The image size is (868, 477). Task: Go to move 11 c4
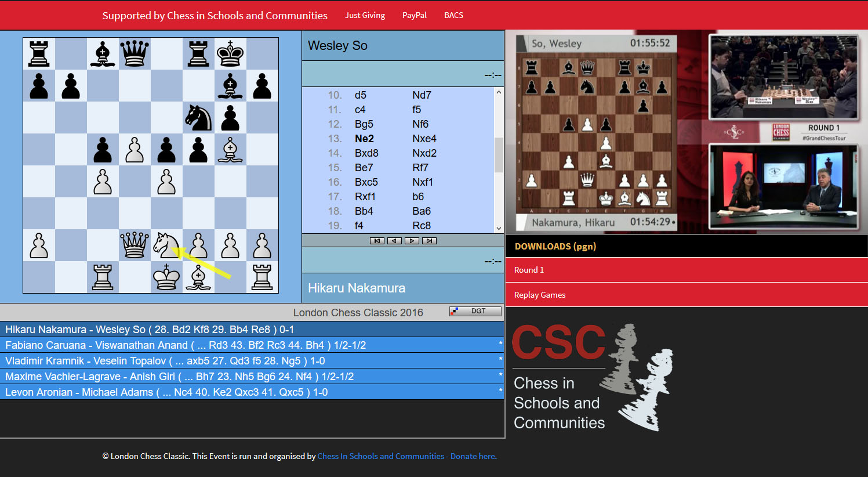tap(360, 110)
